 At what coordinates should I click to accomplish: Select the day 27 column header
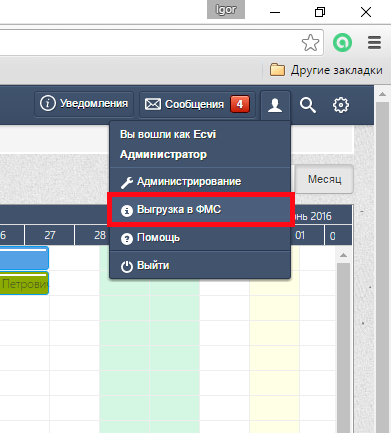[50, 235]
